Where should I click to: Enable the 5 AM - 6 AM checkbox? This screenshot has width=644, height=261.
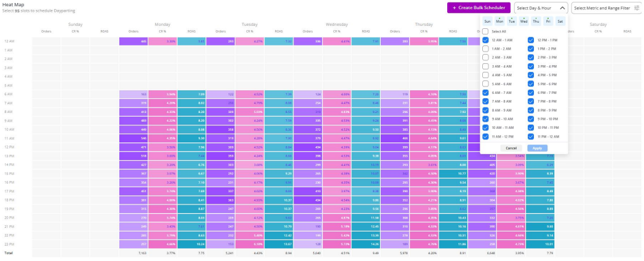click(x=486, y=84)
